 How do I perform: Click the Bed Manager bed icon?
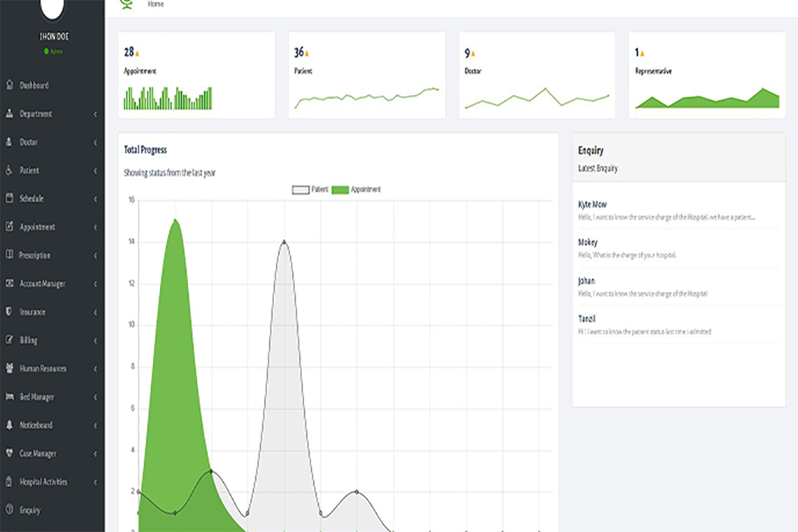tap(9, 397)
